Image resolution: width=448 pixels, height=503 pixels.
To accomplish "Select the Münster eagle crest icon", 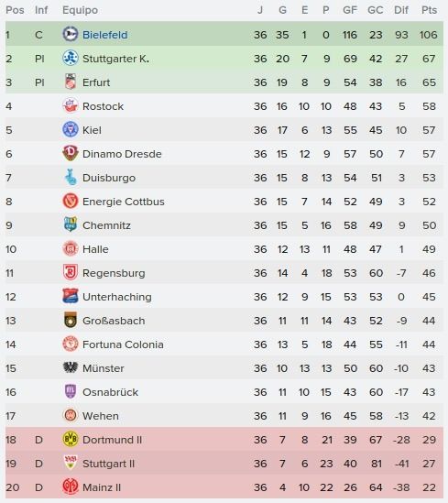I will coord(71,367).
